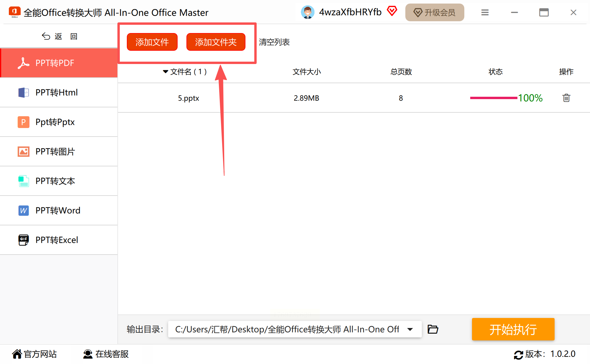This screenshot has width=590, height=364.
Task: Click the 100% progress bar for 5.pptx
Action: point(493,98)
